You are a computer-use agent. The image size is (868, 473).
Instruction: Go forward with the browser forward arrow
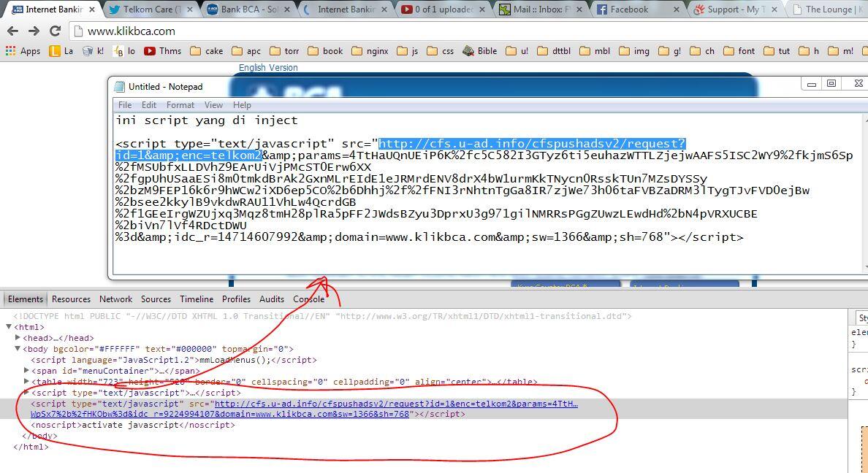[34, 31]
